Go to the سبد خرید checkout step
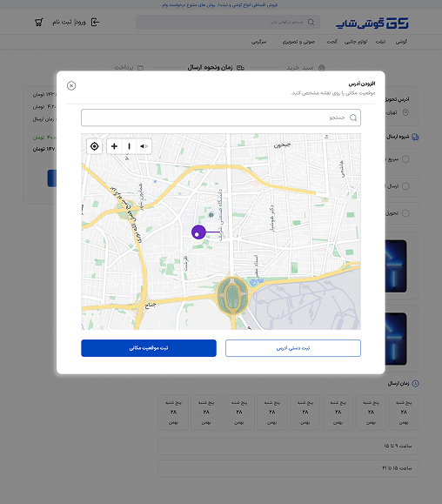 click(x=299, y=68)
